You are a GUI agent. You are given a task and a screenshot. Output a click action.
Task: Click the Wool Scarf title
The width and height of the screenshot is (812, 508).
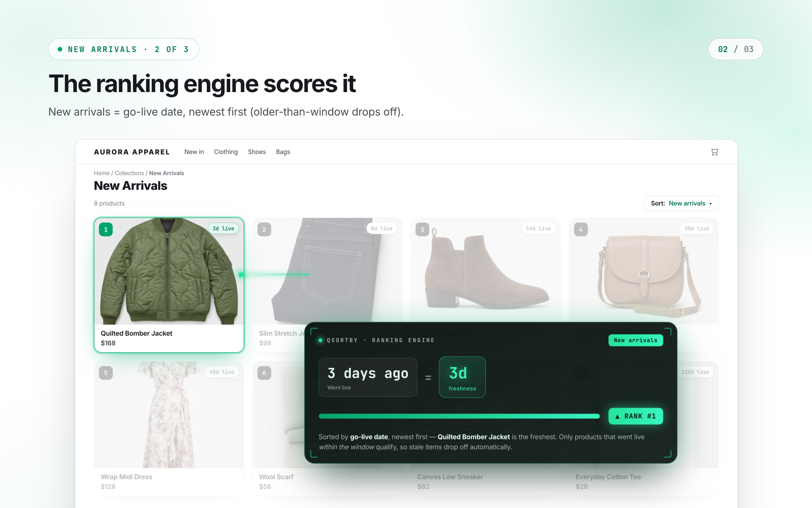coord(276,477)
